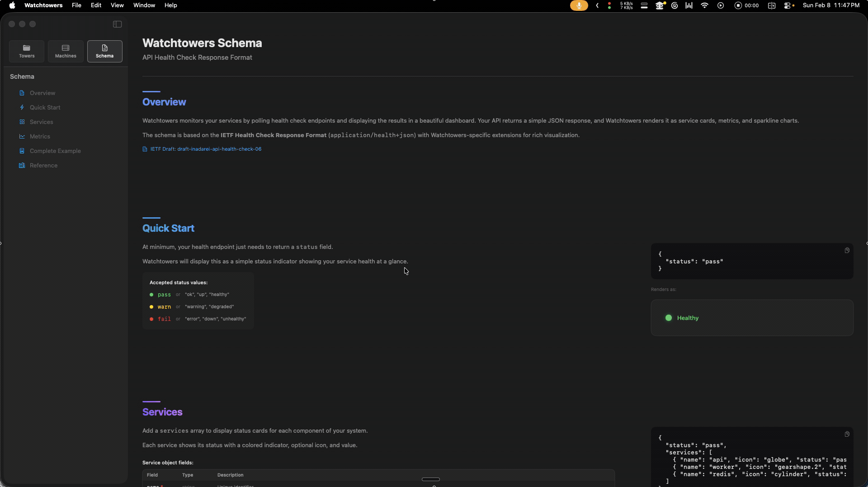Click the Services grid icon
The height and width of the screenshot is (487, 868).
[22, 122]
